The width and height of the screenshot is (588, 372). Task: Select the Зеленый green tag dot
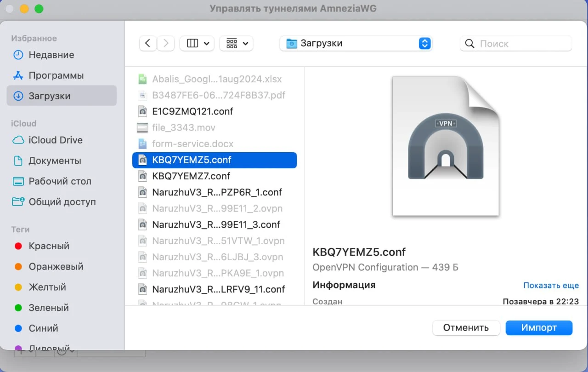coord(18,308)
